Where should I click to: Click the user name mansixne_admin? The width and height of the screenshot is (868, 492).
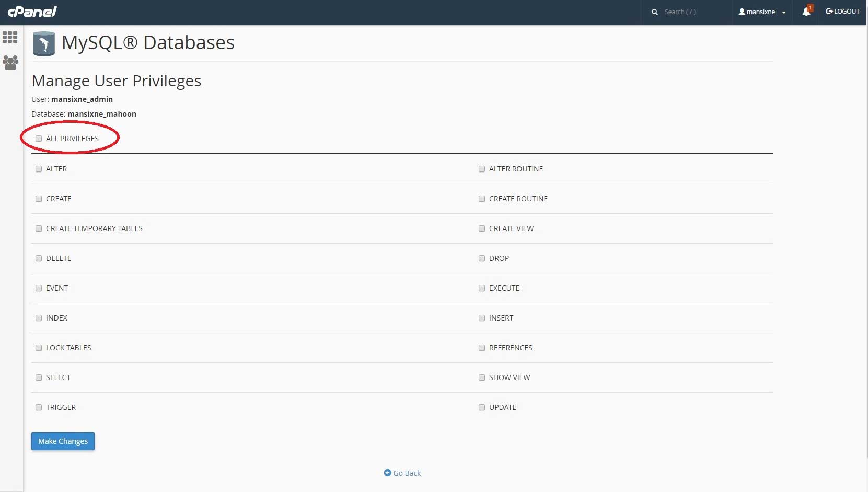[x=82, y=99]
